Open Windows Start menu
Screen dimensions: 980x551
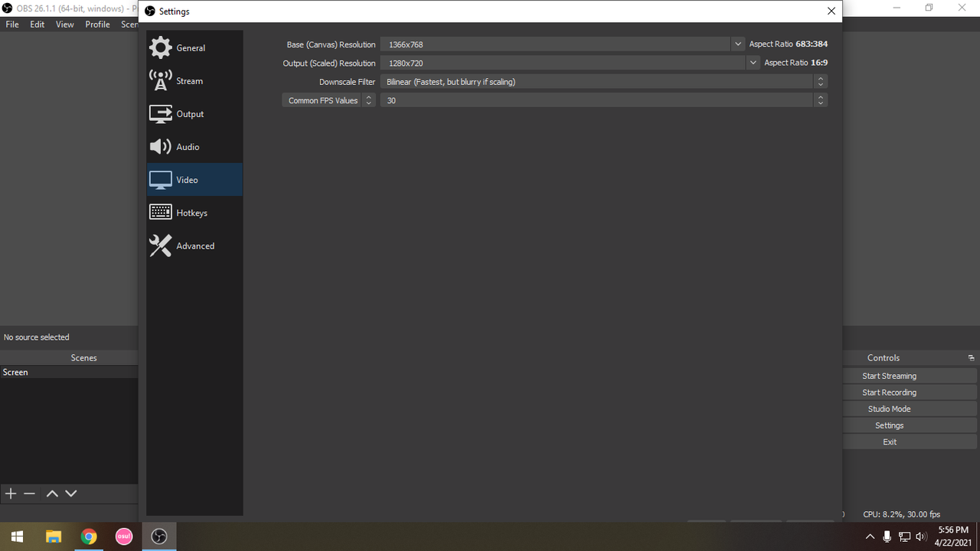17,536
